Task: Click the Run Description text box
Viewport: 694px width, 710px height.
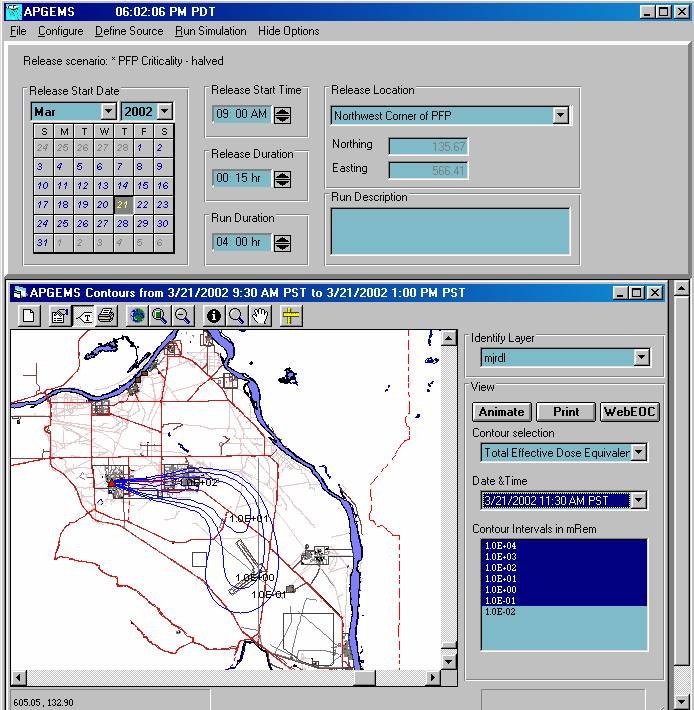Action: click(450, 231)
